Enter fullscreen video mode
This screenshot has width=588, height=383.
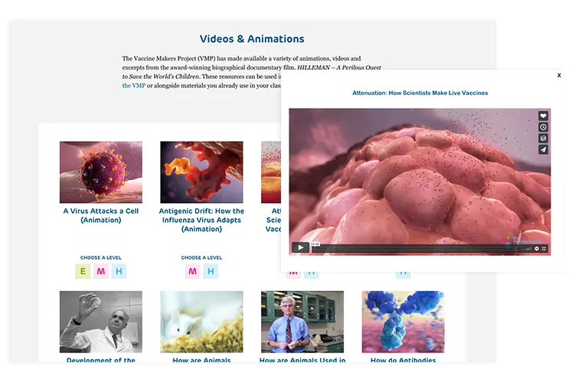point(544,248)
